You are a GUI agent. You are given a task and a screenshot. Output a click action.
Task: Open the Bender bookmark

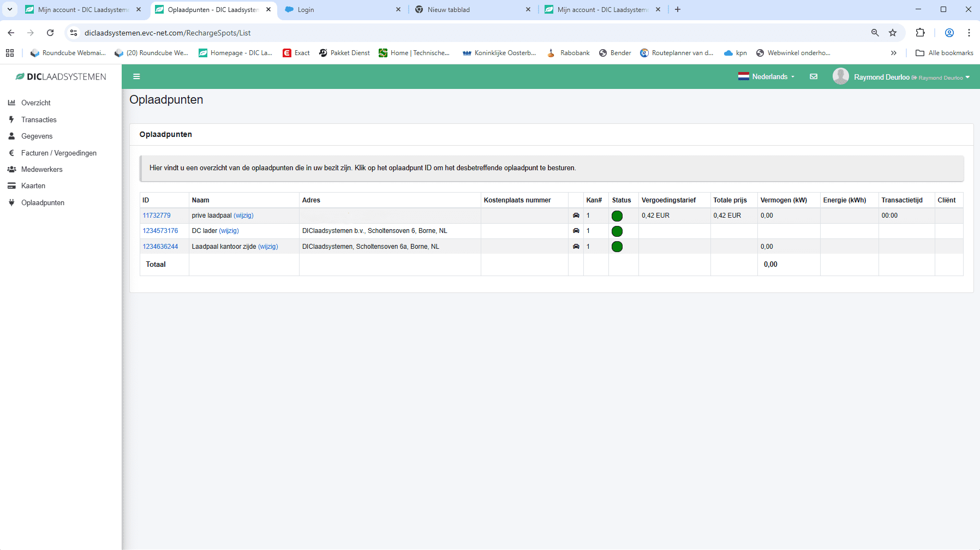(615, 53)
